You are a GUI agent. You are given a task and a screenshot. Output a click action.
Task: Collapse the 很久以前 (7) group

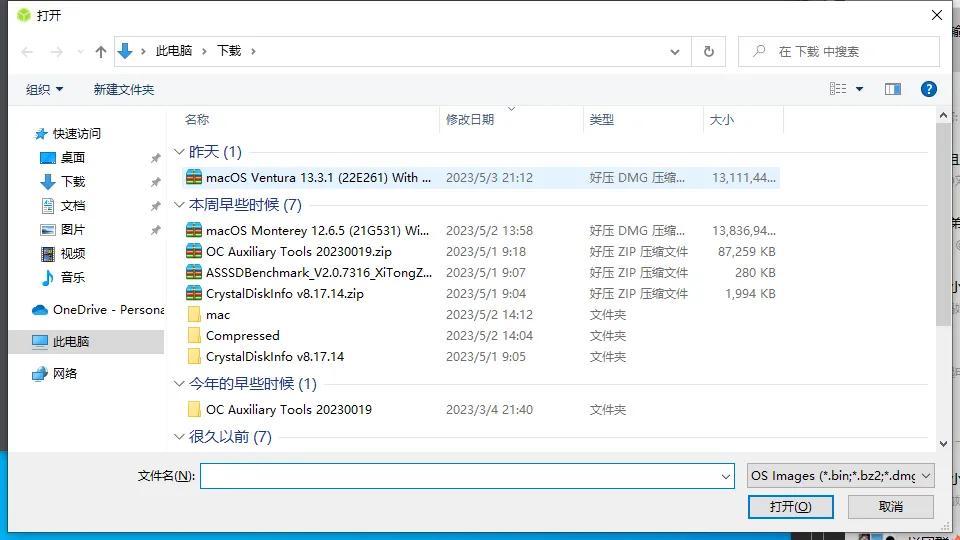(x=179, y=437)
